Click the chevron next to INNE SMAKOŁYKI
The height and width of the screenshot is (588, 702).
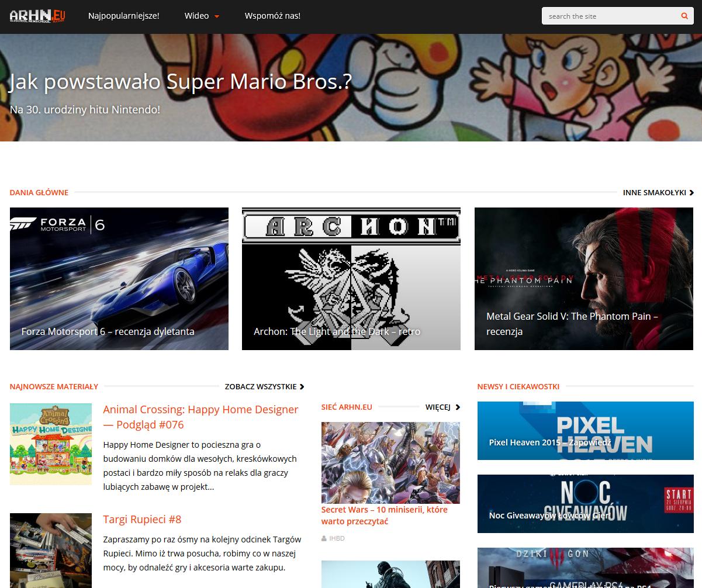click(x=691, y=192)
